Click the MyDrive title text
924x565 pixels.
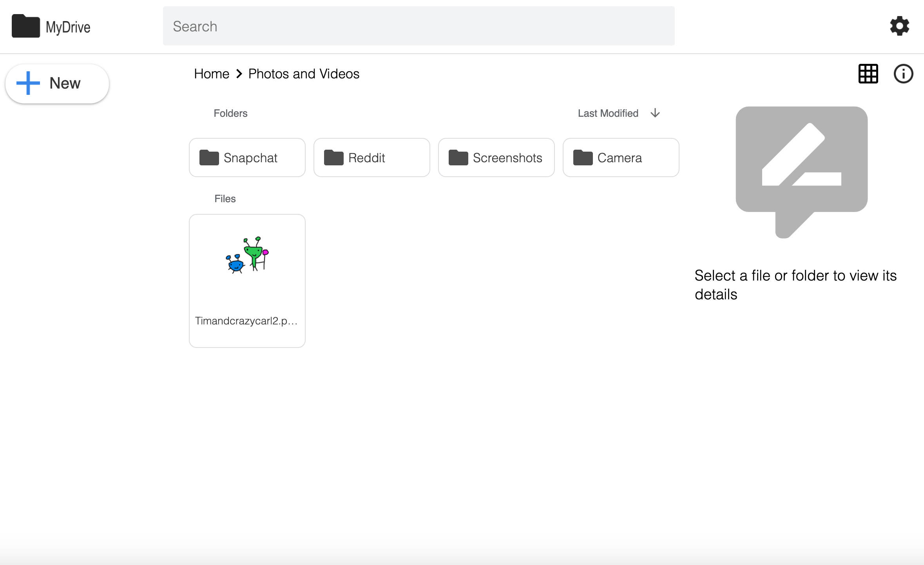coord(68,27)
